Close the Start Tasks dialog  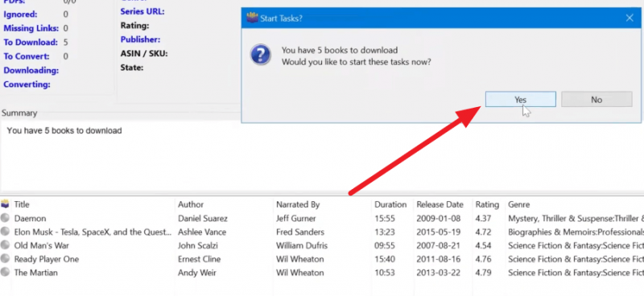[630, 18]
